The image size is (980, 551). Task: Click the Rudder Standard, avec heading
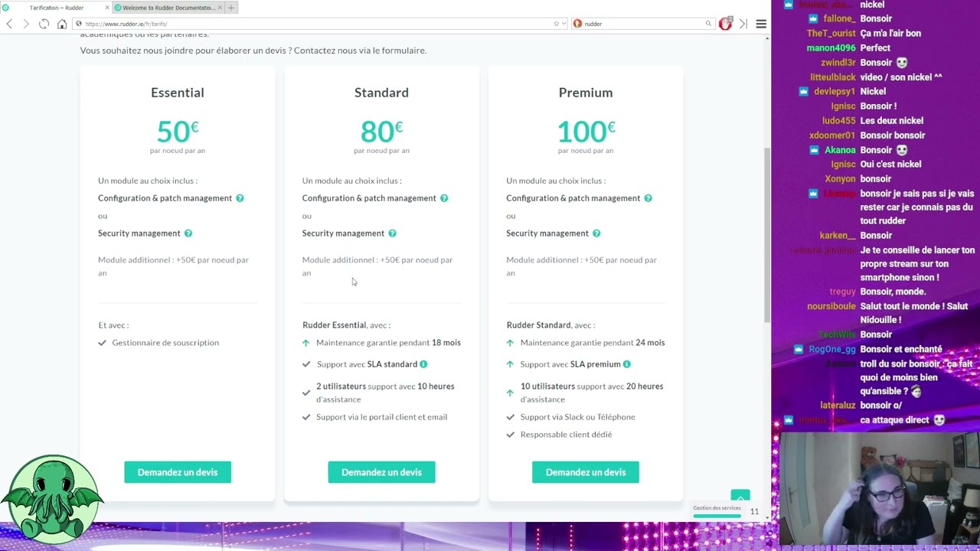point(550,325)
